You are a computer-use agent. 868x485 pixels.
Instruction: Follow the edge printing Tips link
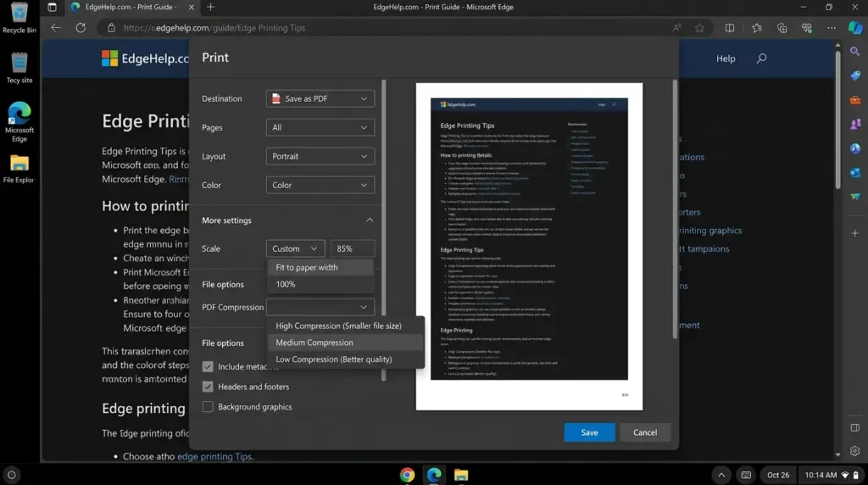(214, 456)
